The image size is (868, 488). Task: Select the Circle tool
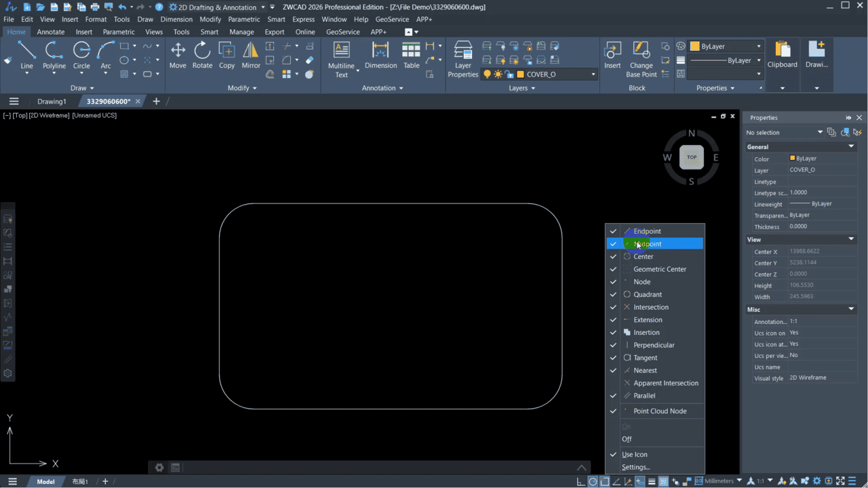(x=81, y=56)
